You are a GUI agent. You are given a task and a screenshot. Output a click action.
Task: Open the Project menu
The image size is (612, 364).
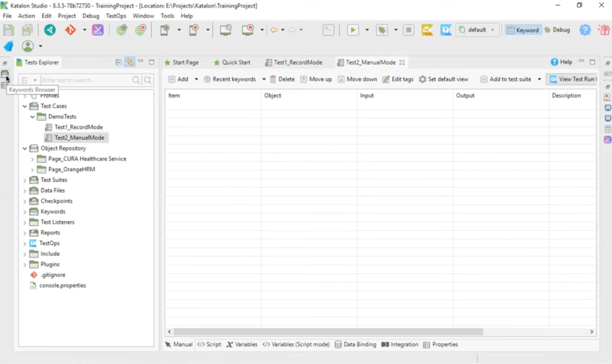67,16
